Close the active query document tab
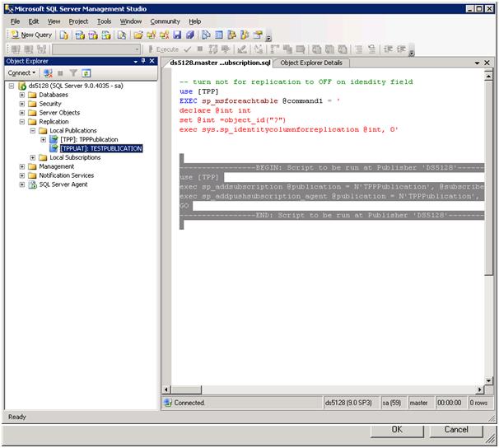499x448 pixels. pos(487,63)
